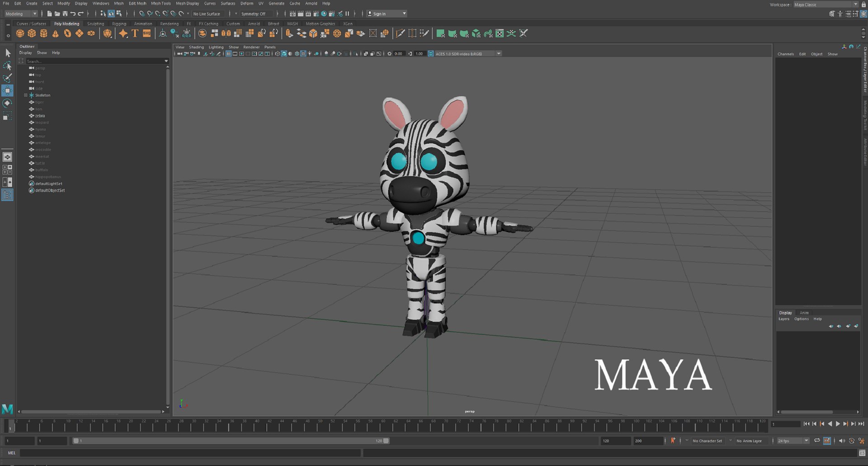
Task: Switch to the Rigging shelf tab
Action: [119, 24]
